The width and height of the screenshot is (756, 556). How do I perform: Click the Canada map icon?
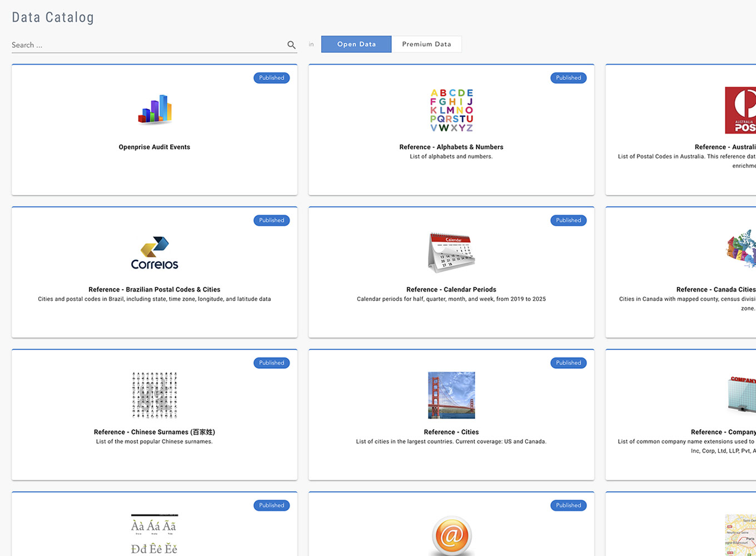pos(741,249)
